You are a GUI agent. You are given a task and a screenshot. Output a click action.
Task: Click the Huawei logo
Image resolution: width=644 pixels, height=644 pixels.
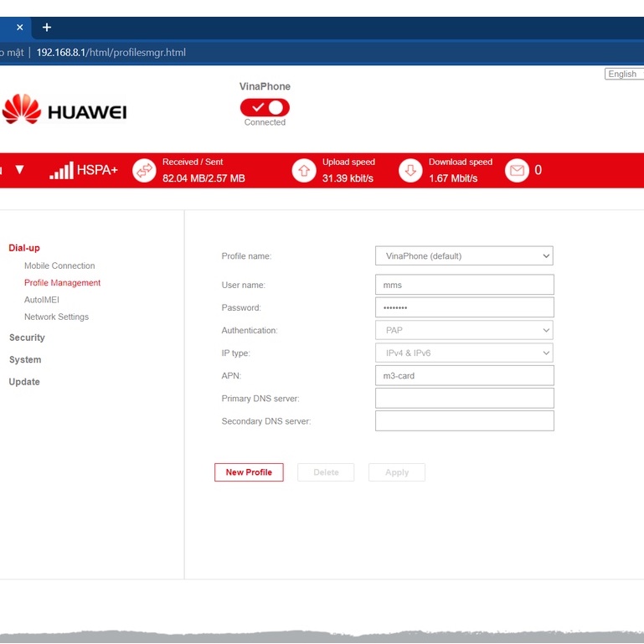pyautogui.click(x=64, y=110)
